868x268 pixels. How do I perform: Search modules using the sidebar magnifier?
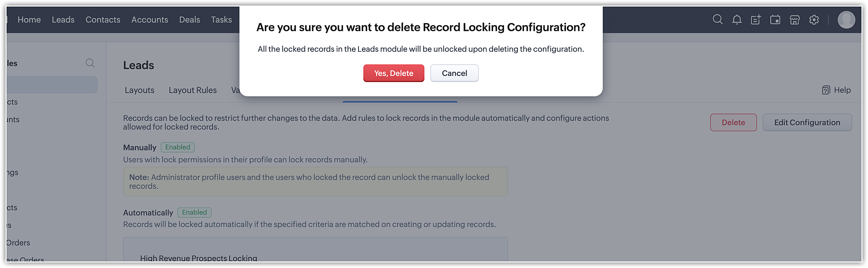pyautogui.click(x=90, y=63)
